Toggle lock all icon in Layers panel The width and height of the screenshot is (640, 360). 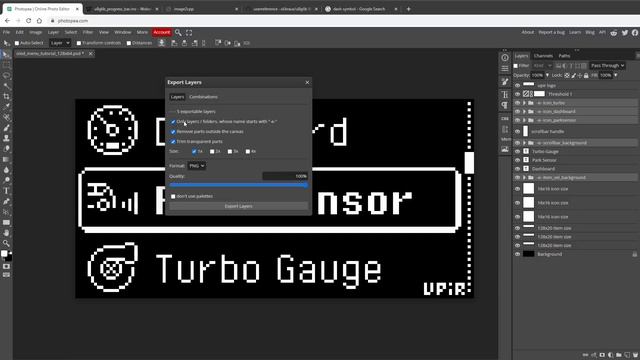pos(586,76)
